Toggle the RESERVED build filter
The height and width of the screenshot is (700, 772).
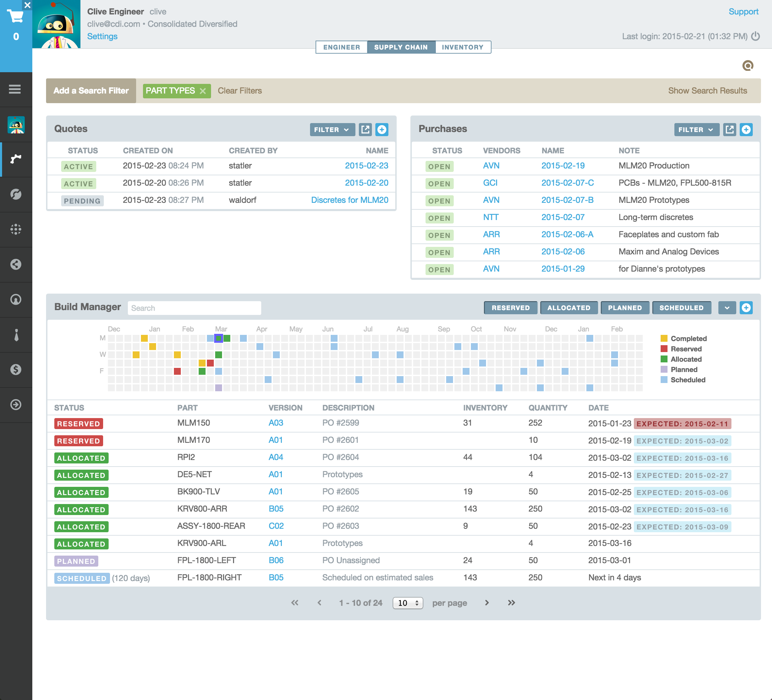click(510, 307)
